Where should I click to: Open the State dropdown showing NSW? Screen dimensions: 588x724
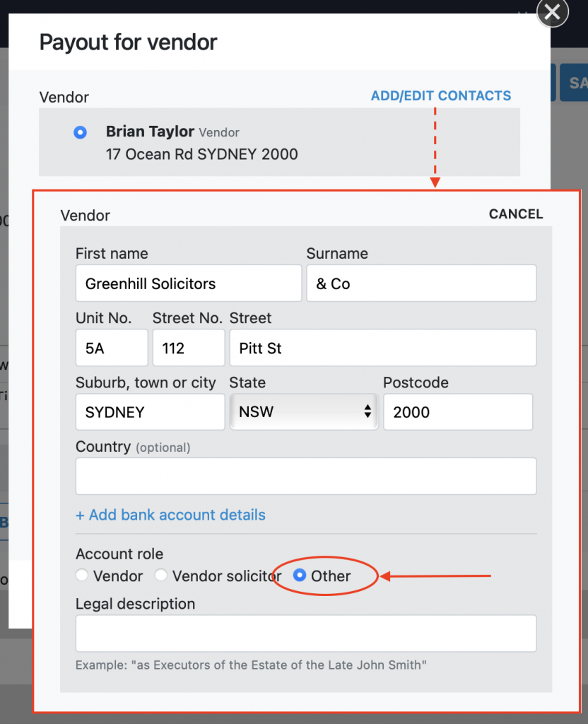305,412
